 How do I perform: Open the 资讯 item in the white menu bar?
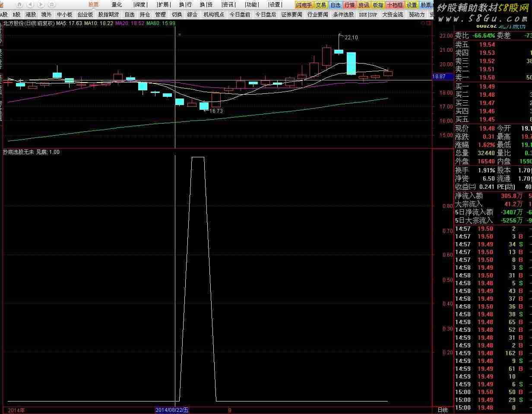(x=228, y=5)
